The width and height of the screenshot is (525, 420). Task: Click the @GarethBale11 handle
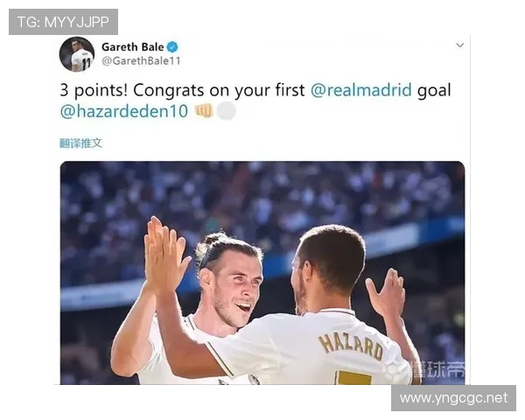[x=141, y=61]
